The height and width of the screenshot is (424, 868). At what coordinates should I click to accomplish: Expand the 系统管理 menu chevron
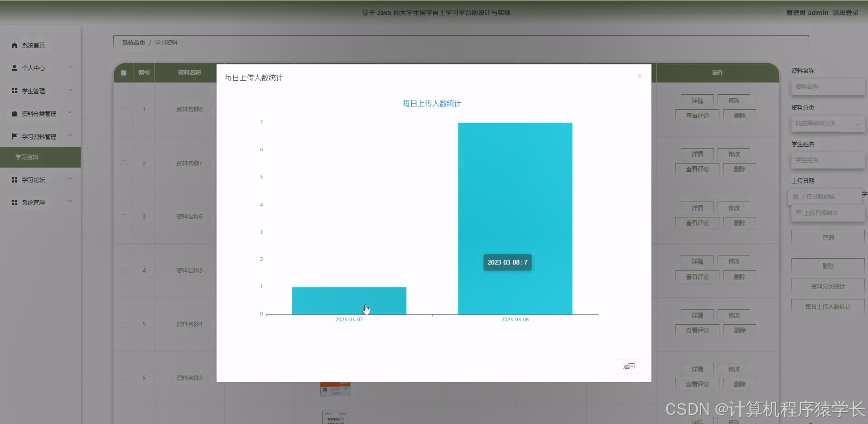pos(70,202)
